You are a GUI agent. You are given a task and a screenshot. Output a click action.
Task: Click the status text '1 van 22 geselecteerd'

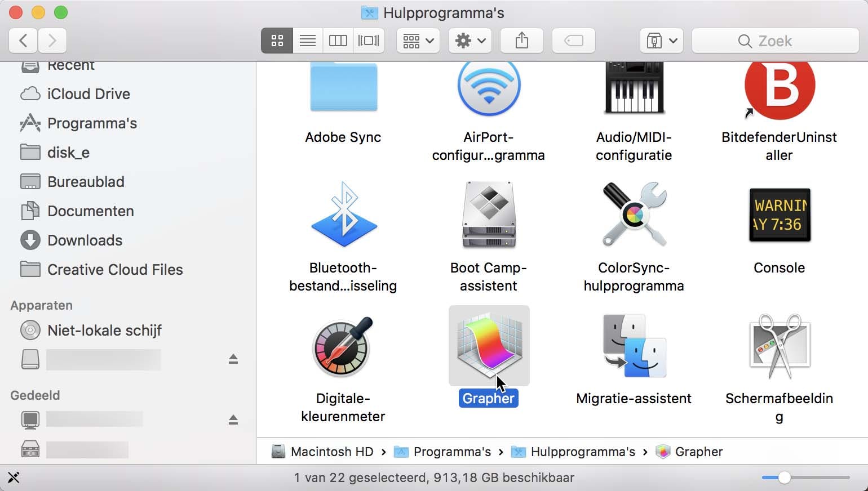tap(360, 478)
